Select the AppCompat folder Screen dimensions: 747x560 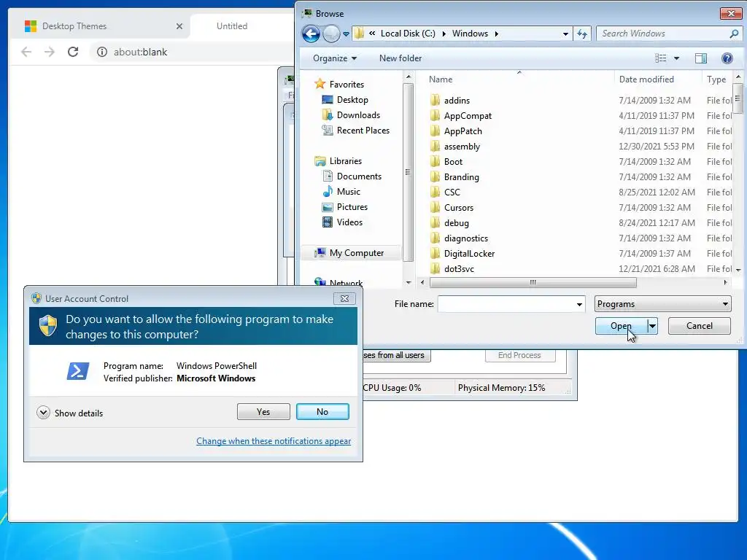tap(468, 116)
